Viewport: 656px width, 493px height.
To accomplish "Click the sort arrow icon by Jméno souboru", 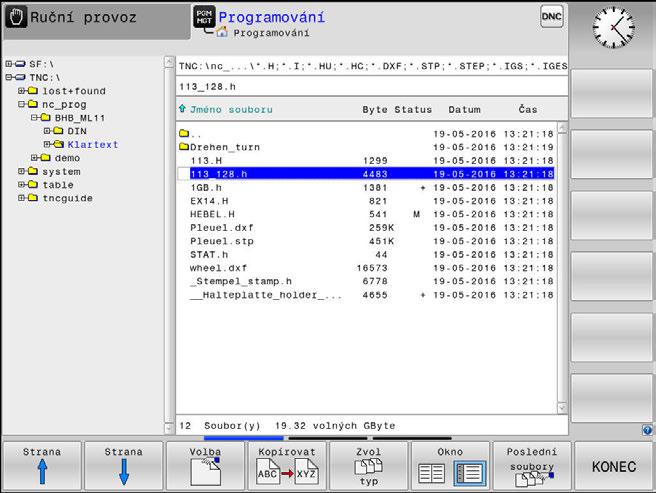I will [182, 109].
